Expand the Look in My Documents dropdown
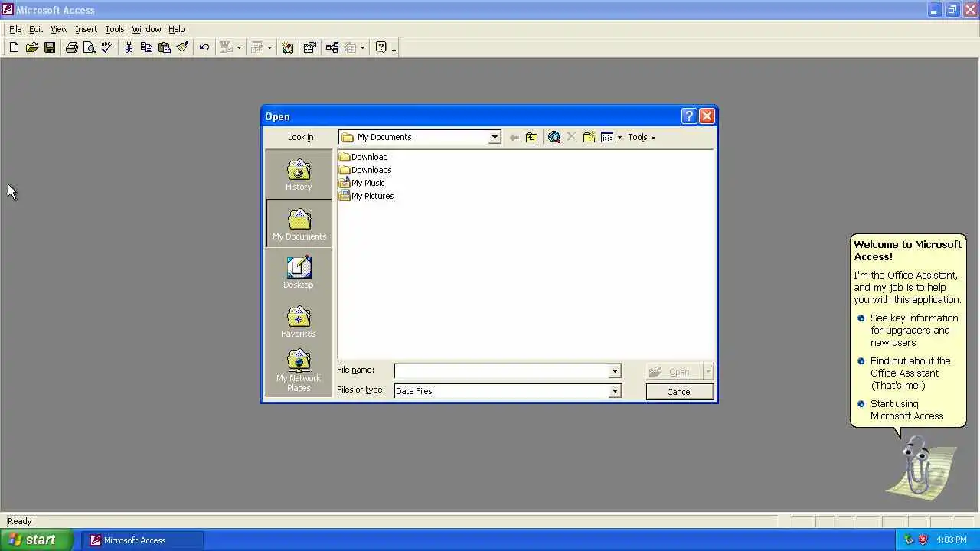Image resolution: width=980 pixels, height=551 pixels. point(495,137)
